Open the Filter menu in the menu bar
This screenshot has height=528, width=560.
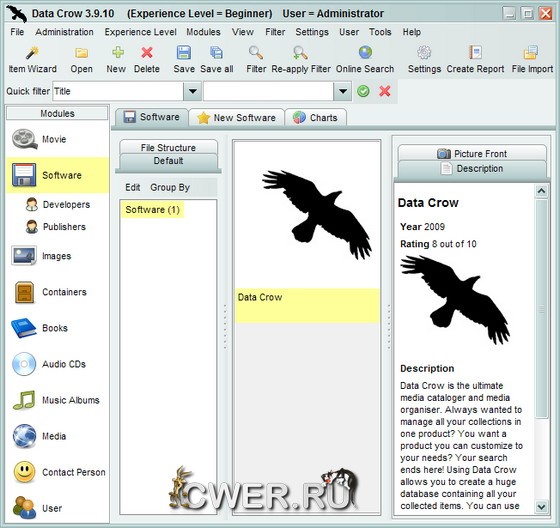pyautogui.click(x=275, y=32)
